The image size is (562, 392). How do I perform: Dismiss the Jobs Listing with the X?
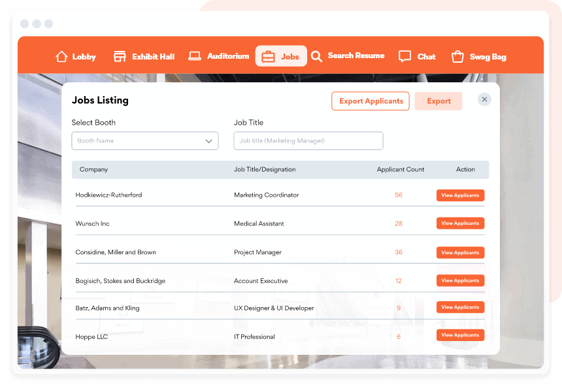(x=484, y=99)
